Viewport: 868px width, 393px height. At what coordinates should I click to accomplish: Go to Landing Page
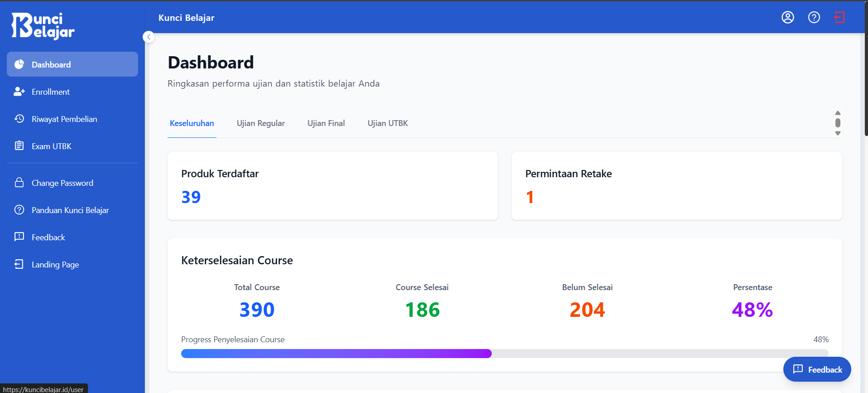[72, 264]
